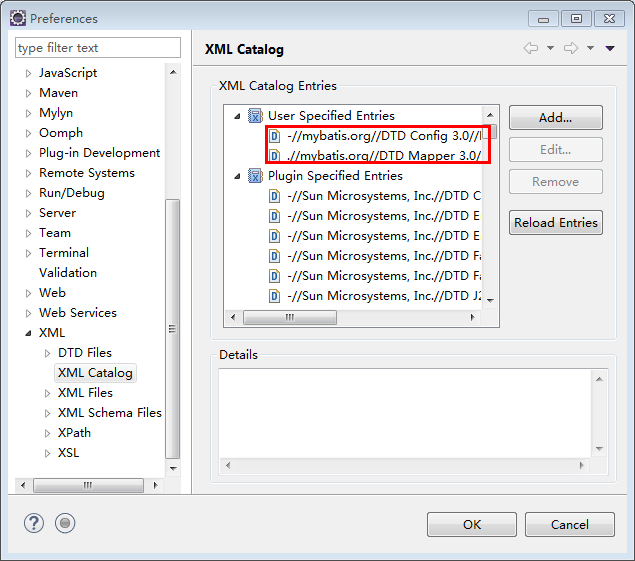Collapse Plugin Specified Entries group
The width and height of the screenshot is (635, 561).
(237, 176)
